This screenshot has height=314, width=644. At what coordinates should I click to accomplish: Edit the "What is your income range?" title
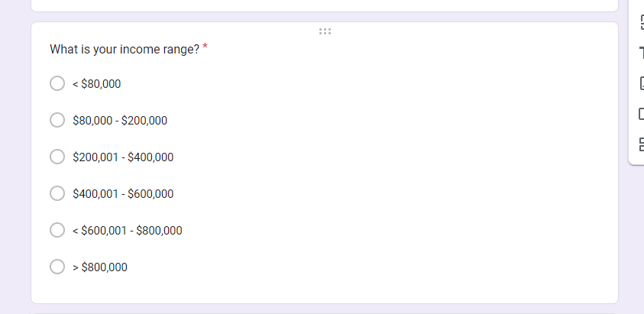tap(125, 50)
